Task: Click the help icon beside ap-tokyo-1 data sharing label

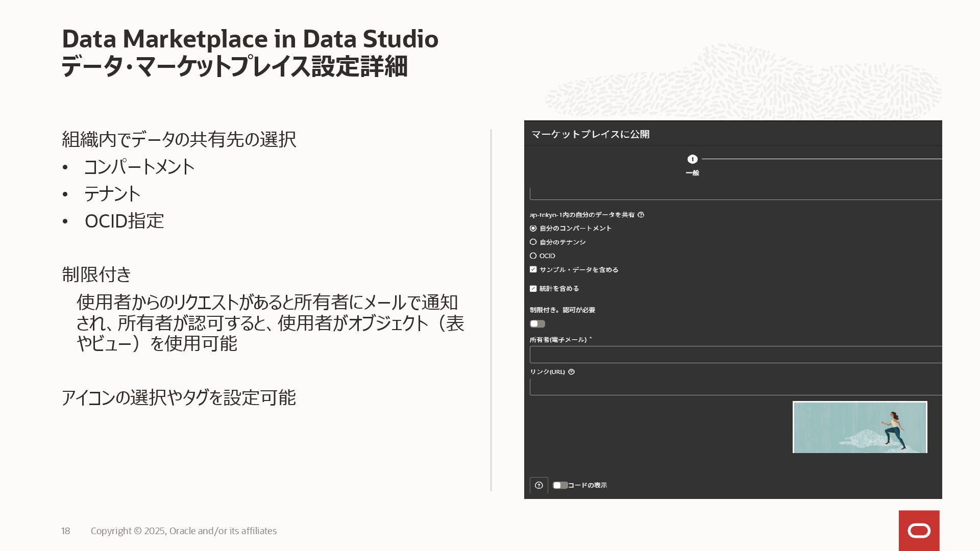Action: point(641,215)
